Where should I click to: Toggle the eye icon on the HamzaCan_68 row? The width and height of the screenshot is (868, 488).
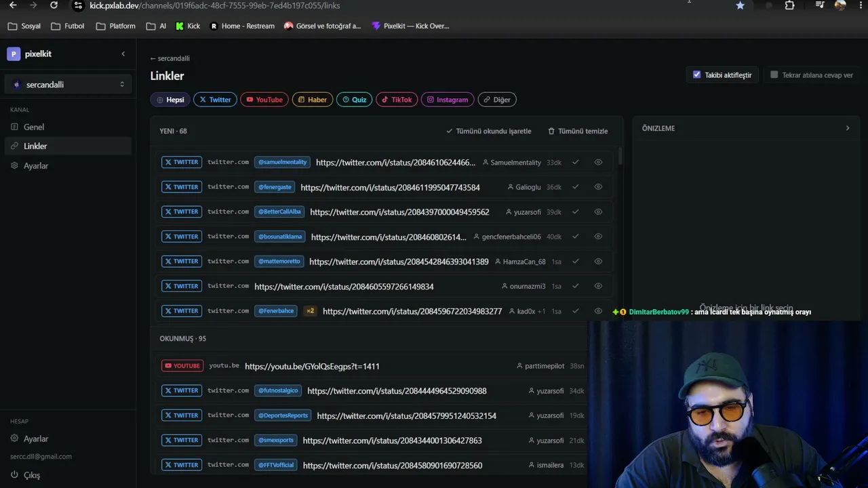(x=598, y=262)
